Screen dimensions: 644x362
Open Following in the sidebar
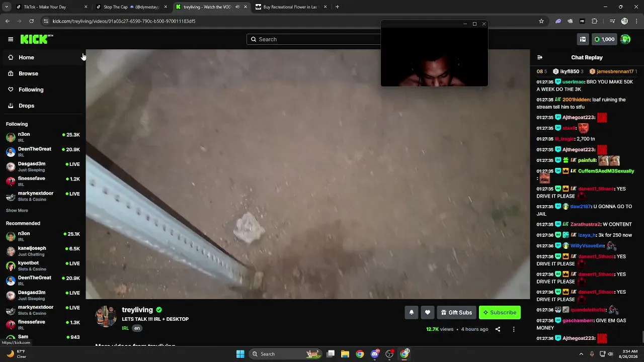pos(42,89)
